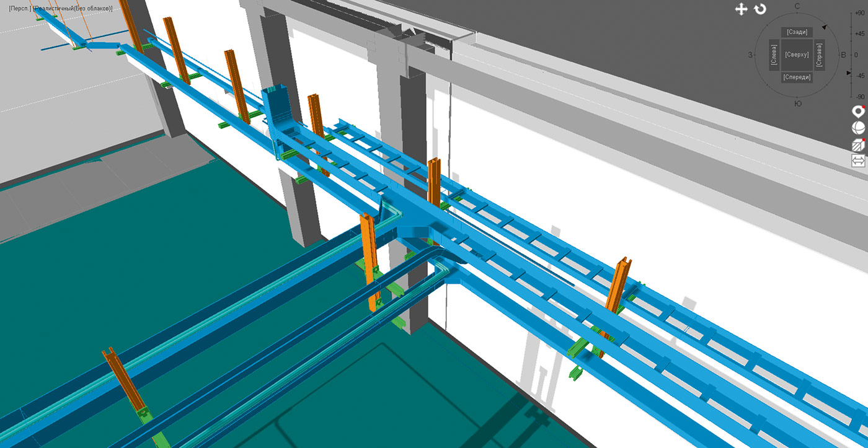Click the location pin marker icon
This screenshot has height=448, width=868.
tap(858, 112)
